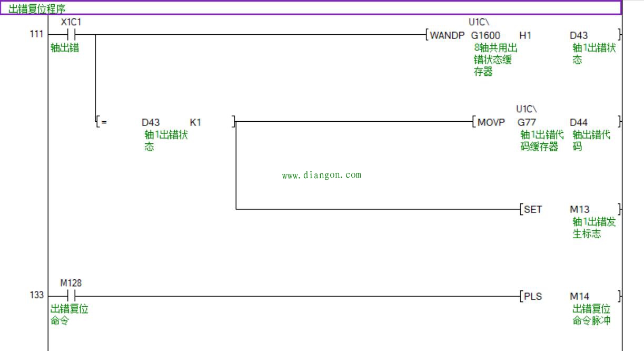Viewport: 644px width, 351px height.
Task: Select the M13 error flag device
Action: click(x=579, y=209)
